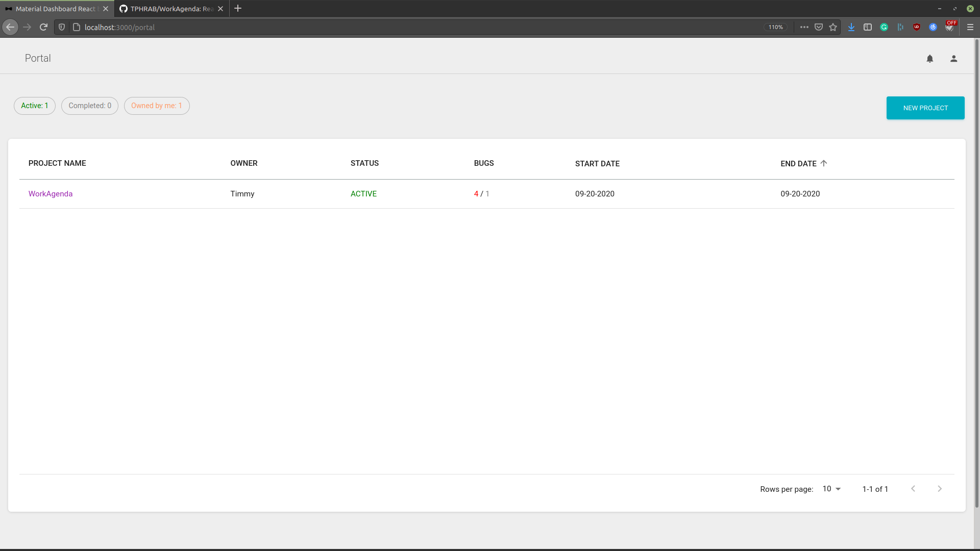Sort by Owner column header
The width and height of the screenshot is (980, 551).
click(x=244, y=163)
